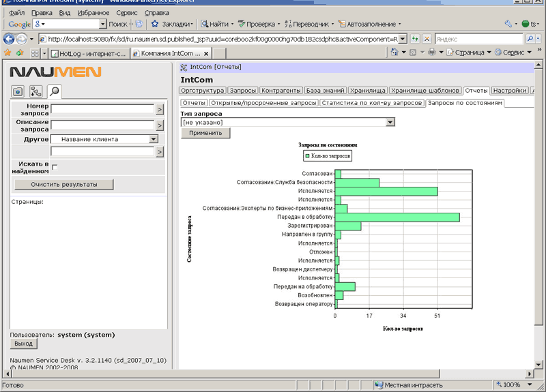
Task: Open the Naumen structure tree tab icon
Action: pyautogui.click(x=36, y=91)
